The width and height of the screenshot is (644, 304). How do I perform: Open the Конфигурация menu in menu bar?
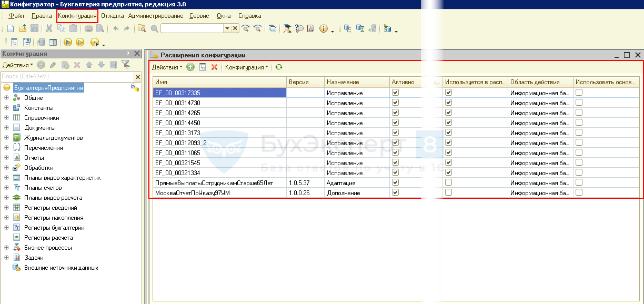point(77,16)
